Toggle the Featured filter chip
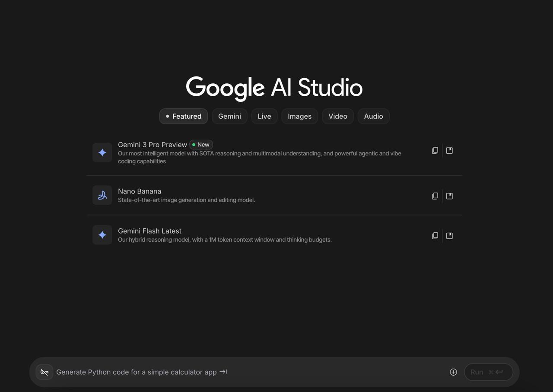 pyautogui.click(x=183, y=116)
